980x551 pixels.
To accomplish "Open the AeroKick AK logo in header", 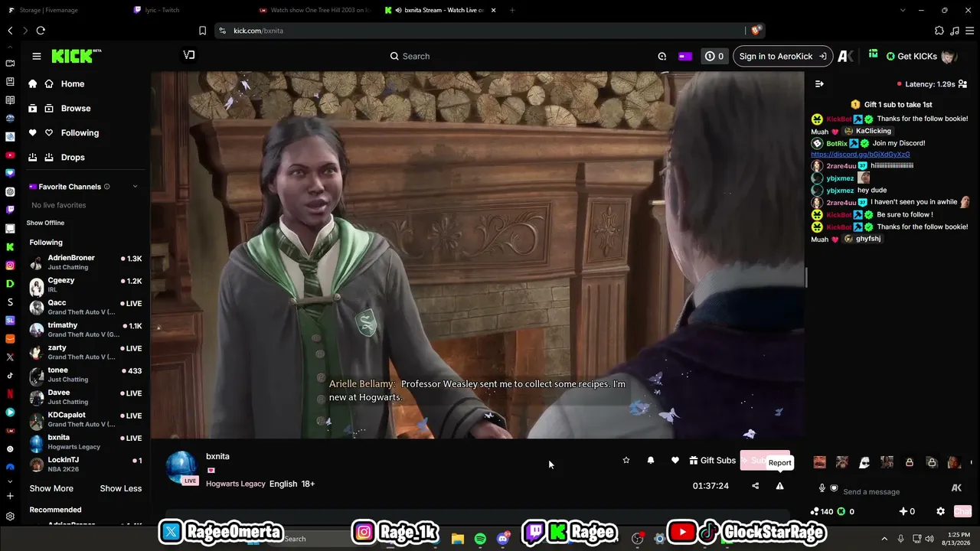I will pyautogui.click(x=845, y=56).
